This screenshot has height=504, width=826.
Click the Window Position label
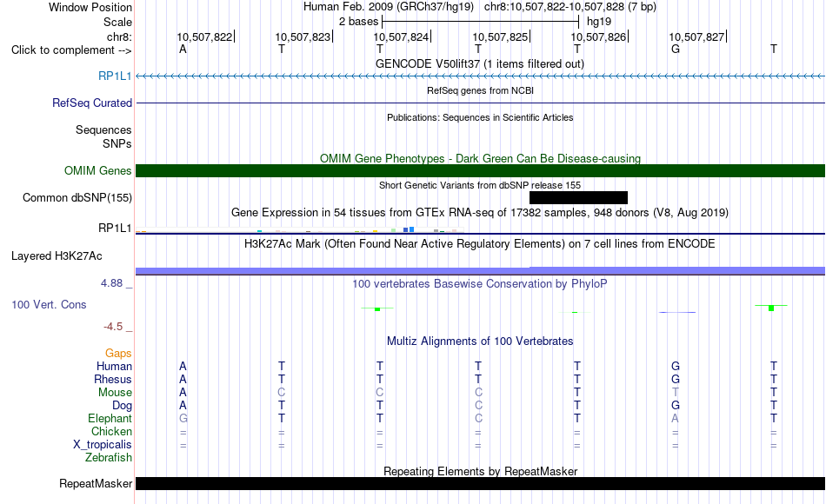coord(90,7)
